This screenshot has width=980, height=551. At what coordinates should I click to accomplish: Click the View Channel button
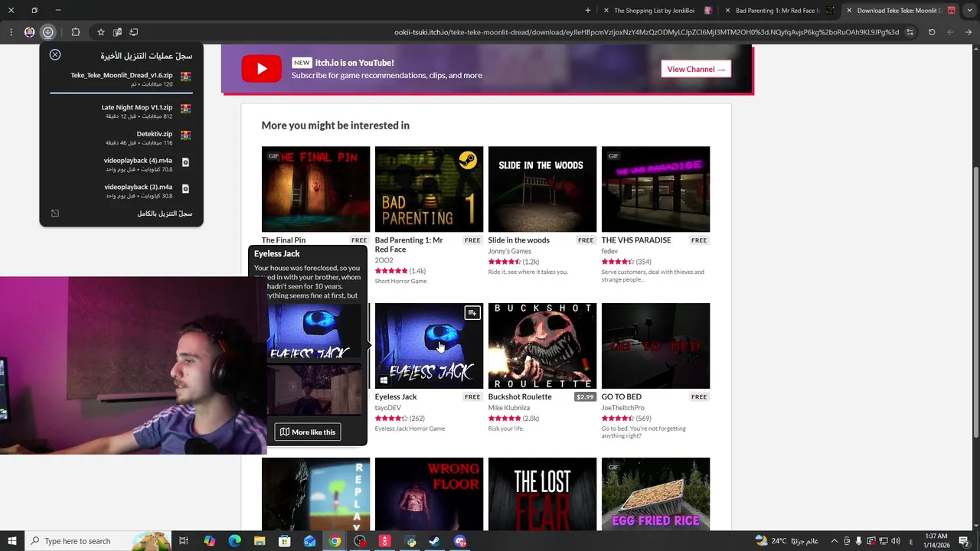(696, 69)
